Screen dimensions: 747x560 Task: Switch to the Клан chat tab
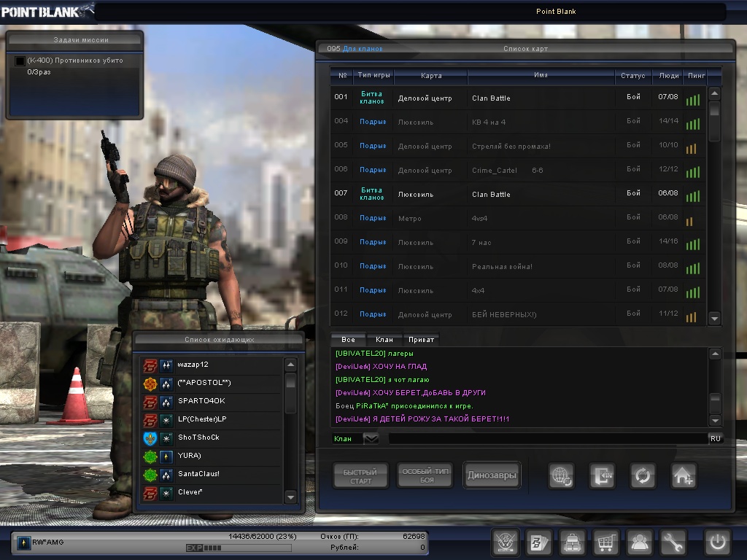[384, 340]
